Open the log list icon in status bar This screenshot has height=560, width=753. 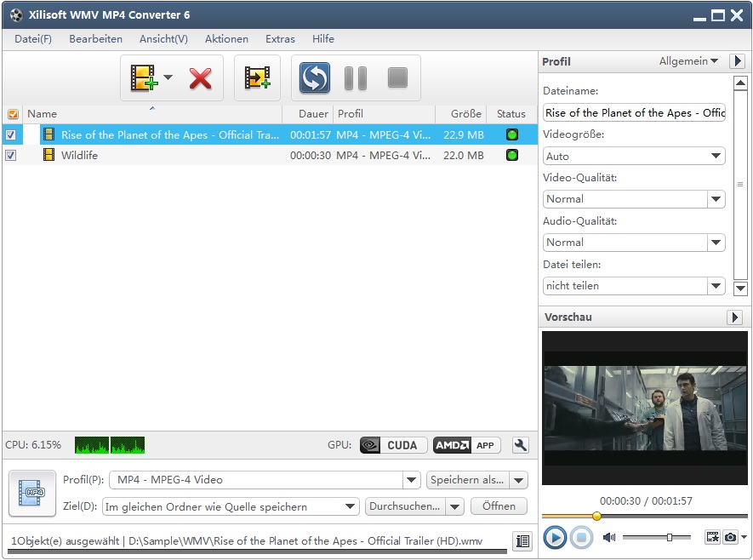[522, 540]
